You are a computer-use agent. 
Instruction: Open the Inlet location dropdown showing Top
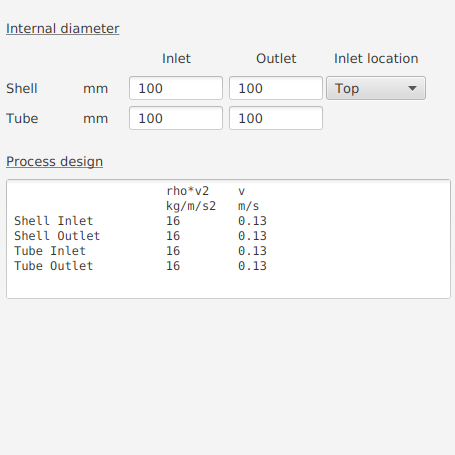[x=376, y=88]
